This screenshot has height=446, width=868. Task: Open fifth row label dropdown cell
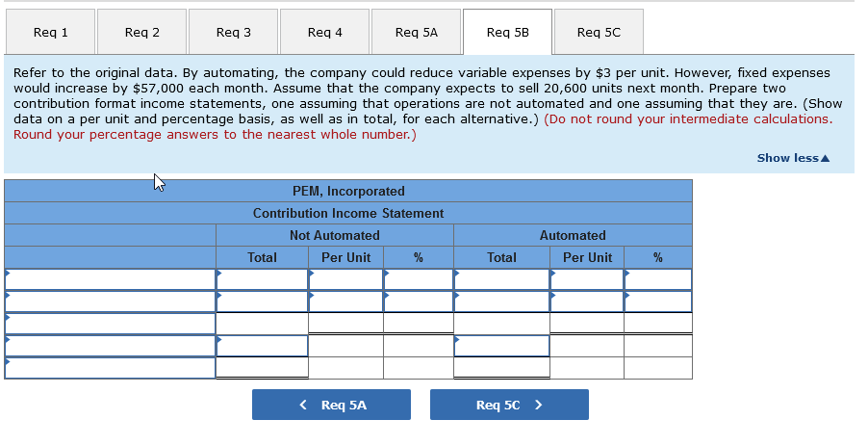110,368
